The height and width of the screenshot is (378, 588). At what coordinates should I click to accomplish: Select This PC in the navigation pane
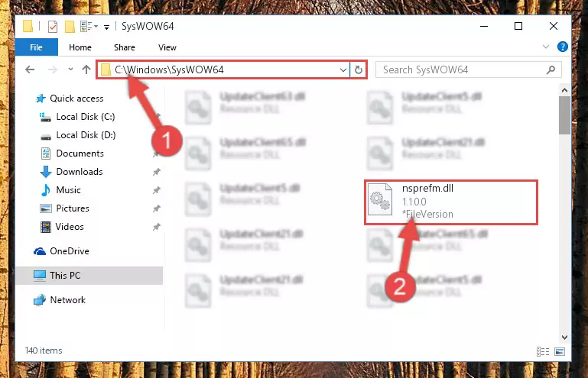pyautogui.click(x=89, y=276)
